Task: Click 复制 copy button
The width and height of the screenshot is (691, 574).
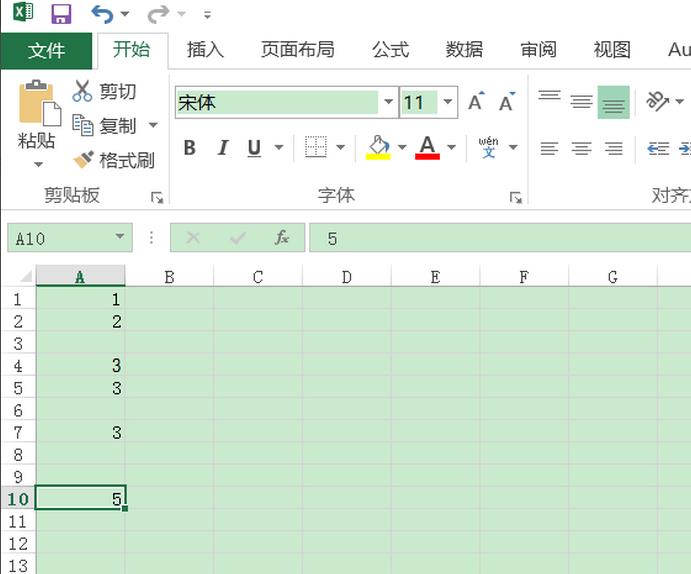Action: [x=105, y=126]
